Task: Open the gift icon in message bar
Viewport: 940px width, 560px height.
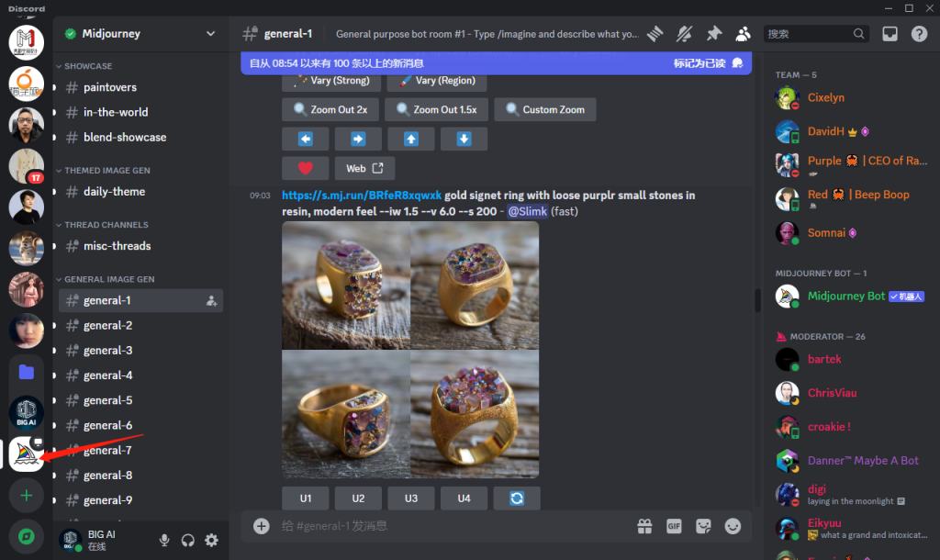Action: (644, 526)
